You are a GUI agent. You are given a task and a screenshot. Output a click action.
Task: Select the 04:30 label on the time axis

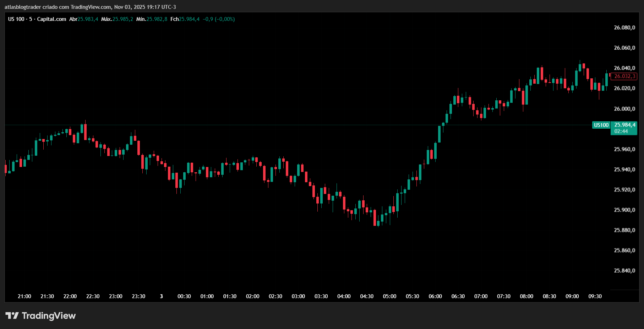pyautogui.click(x=367, y=296)
